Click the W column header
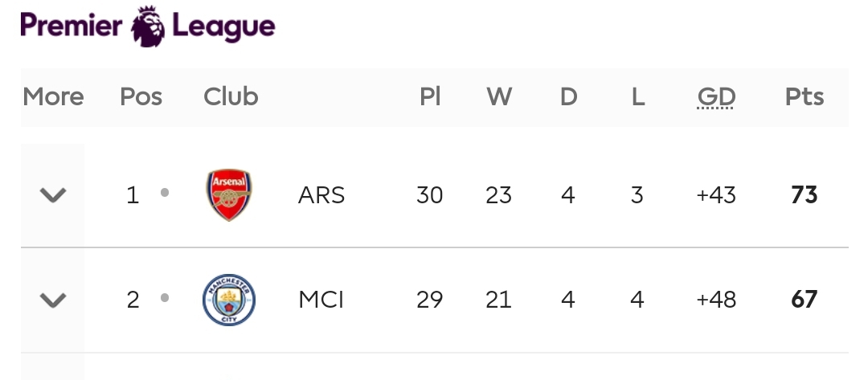The height and width of the screenshot is (380, 868). (x=499, y=96)
